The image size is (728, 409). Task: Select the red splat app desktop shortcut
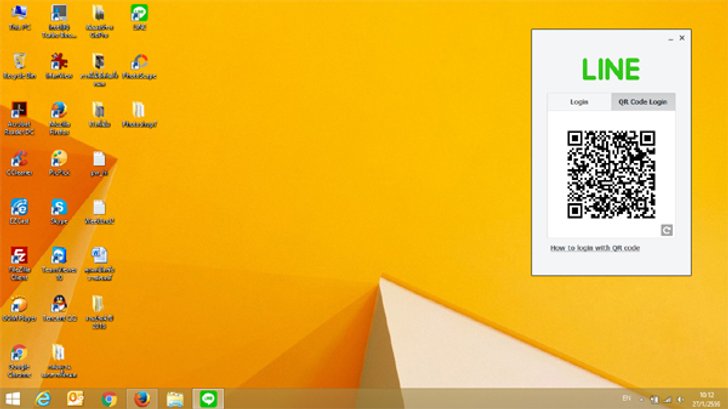pyautogui.click(x=59, y=66)
